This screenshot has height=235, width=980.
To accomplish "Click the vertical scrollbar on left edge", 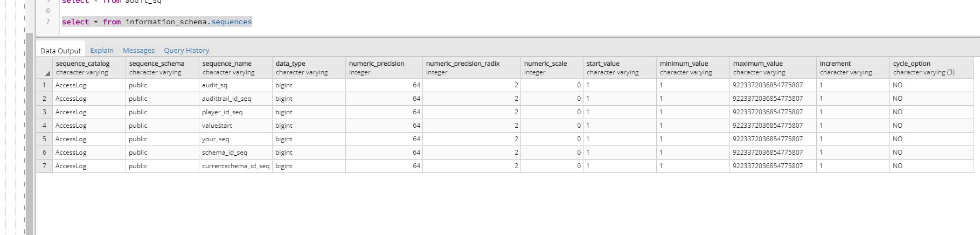I will (x=29, y=135).
